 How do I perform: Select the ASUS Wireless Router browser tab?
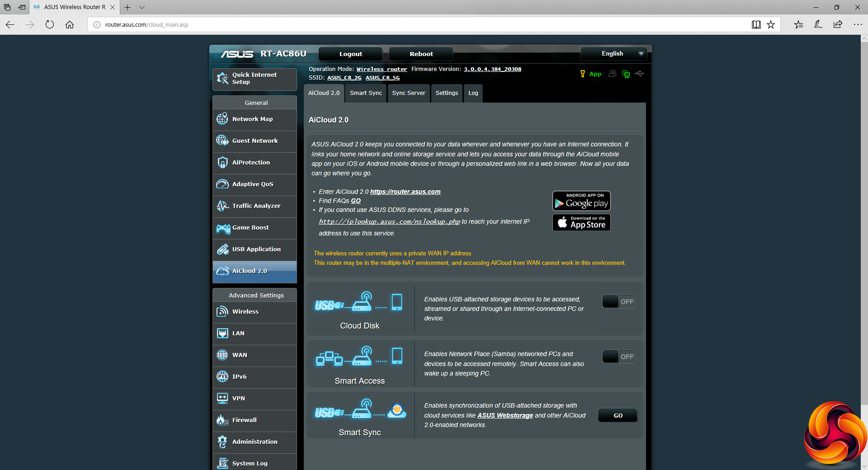(x=75, y=7)
